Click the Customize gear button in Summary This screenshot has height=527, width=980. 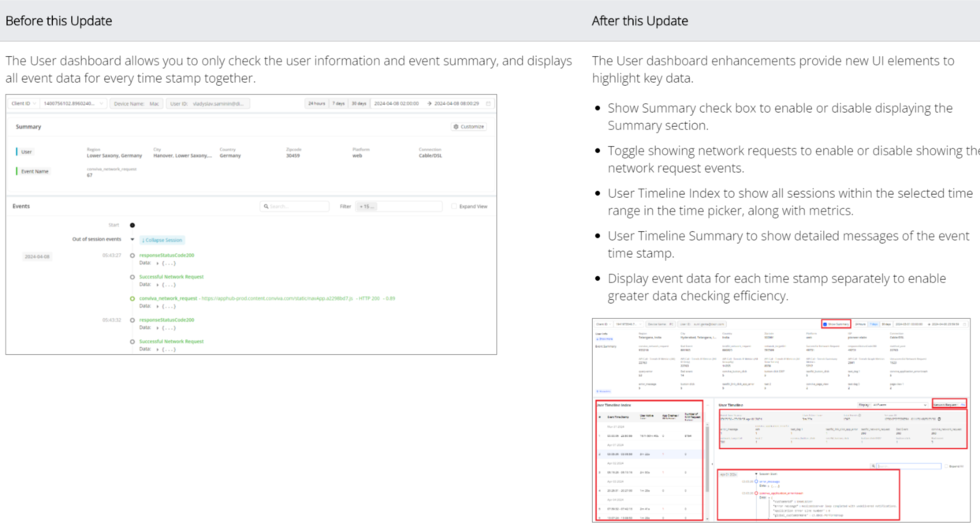[468, 126]
